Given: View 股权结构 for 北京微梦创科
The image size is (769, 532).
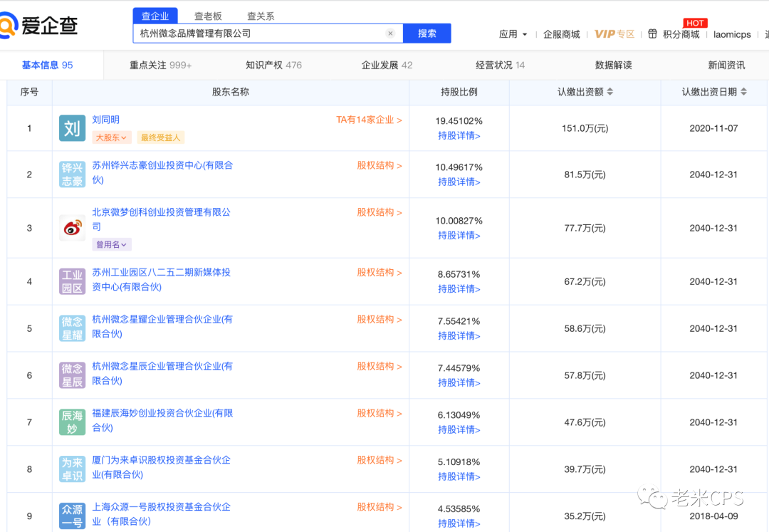Looking at the screenshot, I should (379, 212).
